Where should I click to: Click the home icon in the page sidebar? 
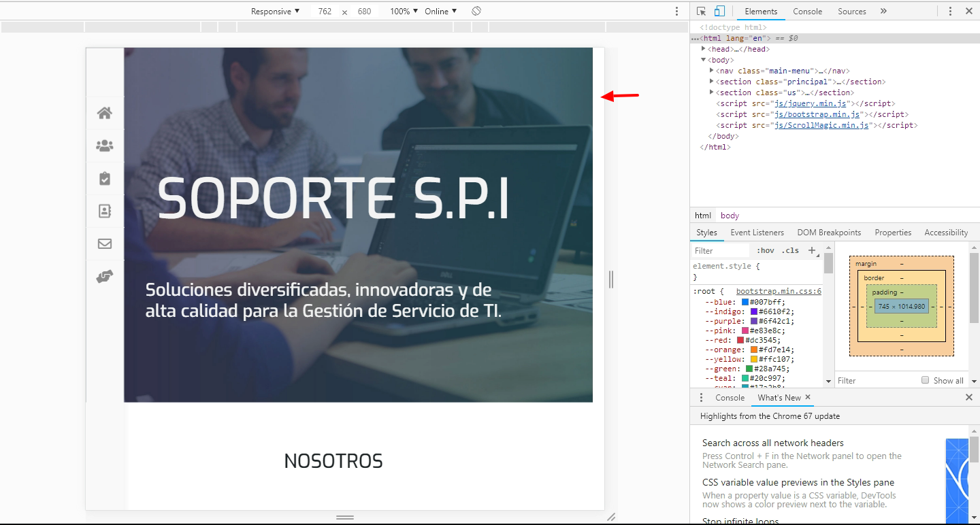coord(105,113)
